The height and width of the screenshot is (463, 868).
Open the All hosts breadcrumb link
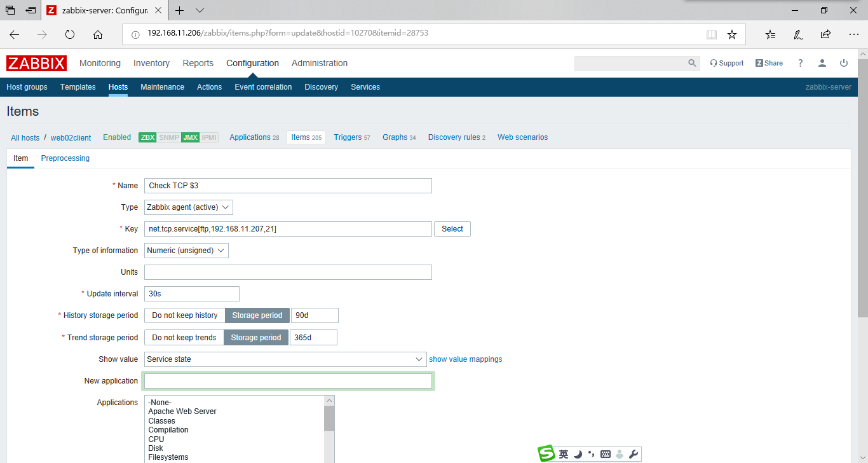coord(25,138)
